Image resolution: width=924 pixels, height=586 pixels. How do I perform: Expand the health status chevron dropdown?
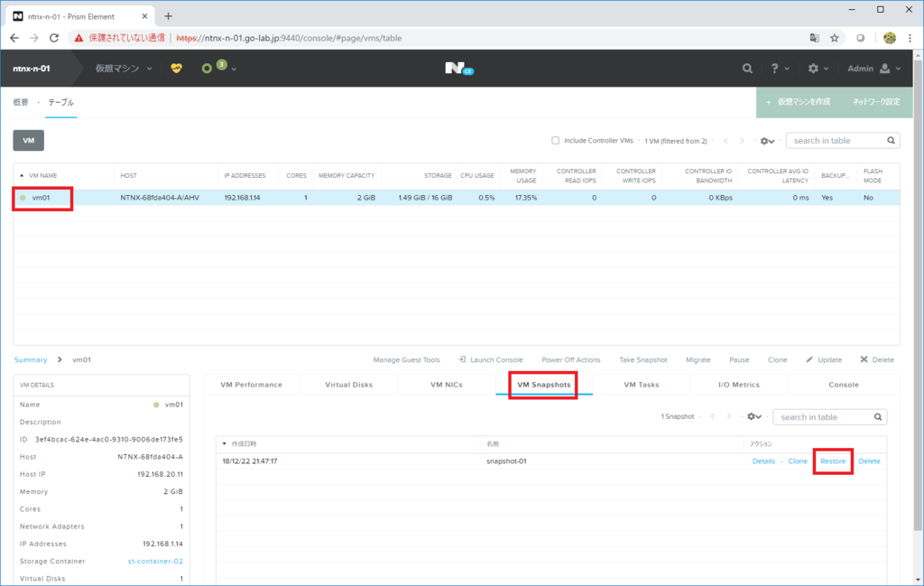coord(233,68)
